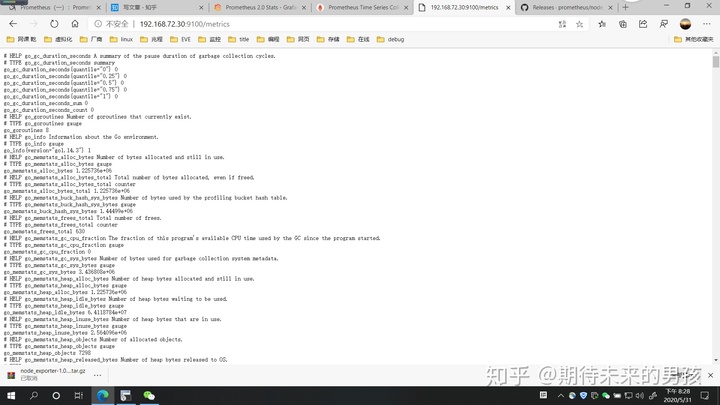Click the Edge icon on taskbar

102,395
